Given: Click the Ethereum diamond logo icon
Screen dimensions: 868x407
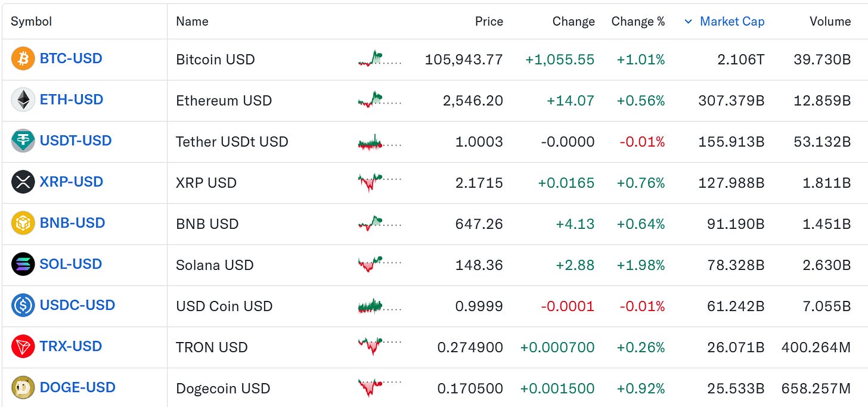Looking at the screenshot, I should 23,100.
